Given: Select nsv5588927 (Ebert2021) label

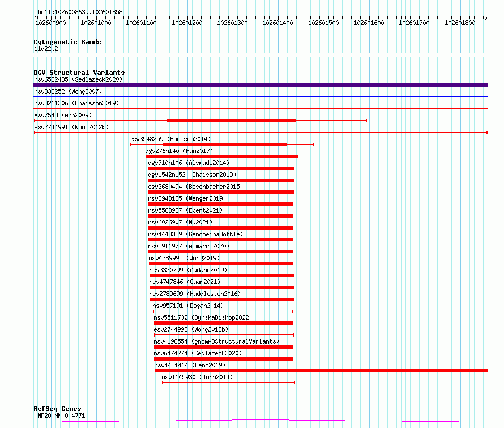Looking at the screenshot, I should (x=185, y=210).
